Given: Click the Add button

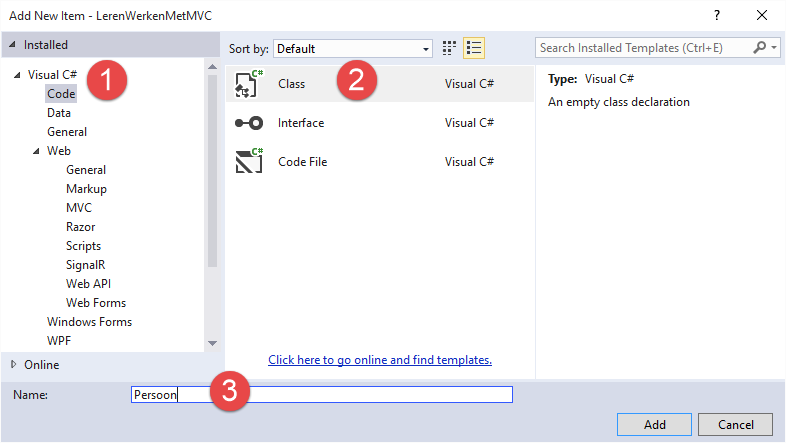Looking at the screenshot, I should pyautogui.click(x=654, y=424).
